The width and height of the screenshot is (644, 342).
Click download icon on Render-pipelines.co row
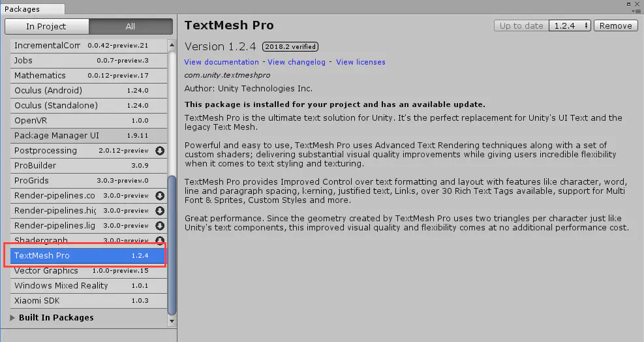tap(160, 196)
